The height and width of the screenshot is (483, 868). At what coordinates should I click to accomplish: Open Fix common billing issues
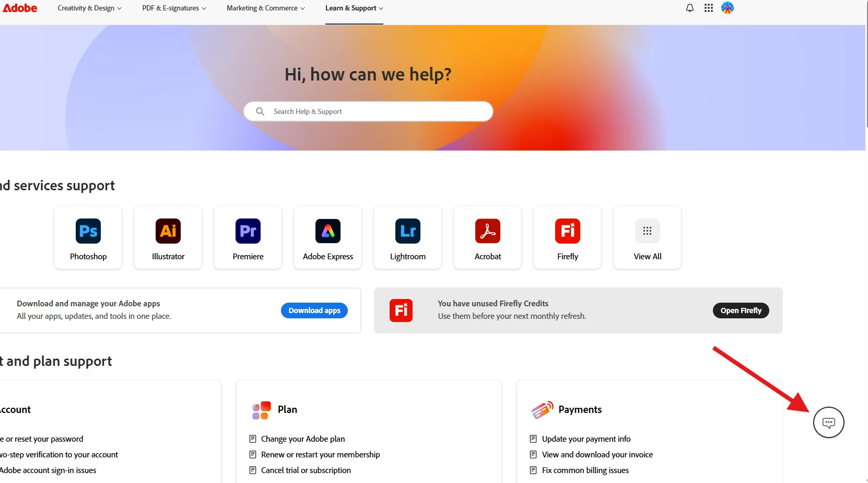tap(585, 470)
